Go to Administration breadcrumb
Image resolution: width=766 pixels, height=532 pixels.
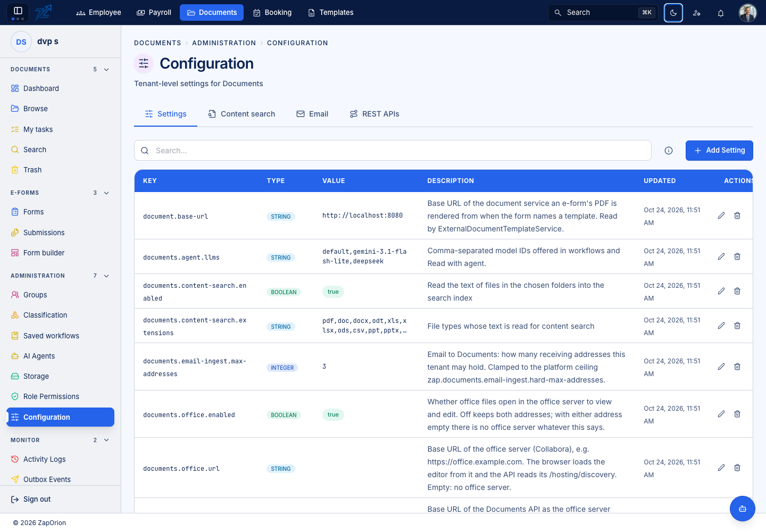[224, 43]
